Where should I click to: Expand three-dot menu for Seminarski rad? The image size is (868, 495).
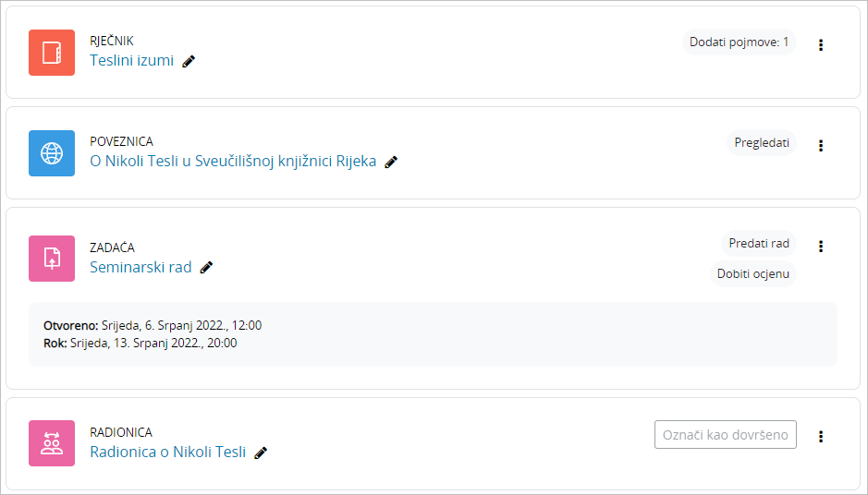[x=821, y=246]
